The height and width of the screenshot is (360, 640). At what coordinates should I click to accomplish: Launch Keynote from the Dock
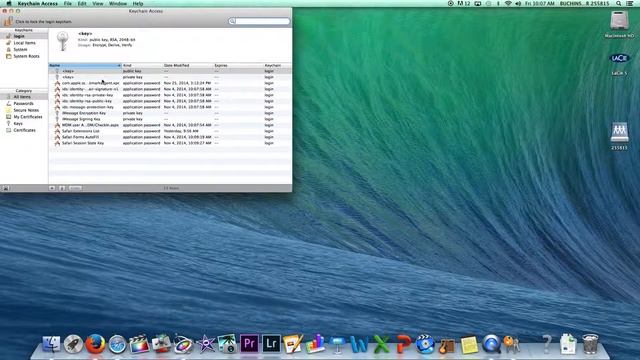337,344
